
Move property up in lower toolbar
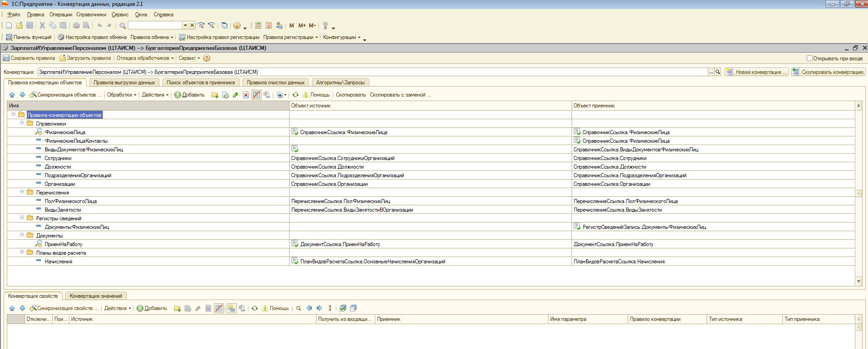click(x=12, y=308)
